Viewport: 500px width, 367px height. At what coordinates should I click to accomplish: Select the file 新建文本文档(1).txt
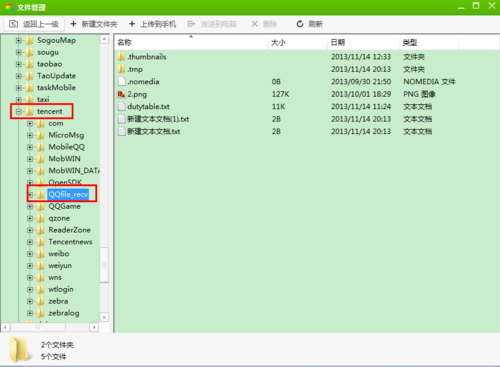pos(158,119)
